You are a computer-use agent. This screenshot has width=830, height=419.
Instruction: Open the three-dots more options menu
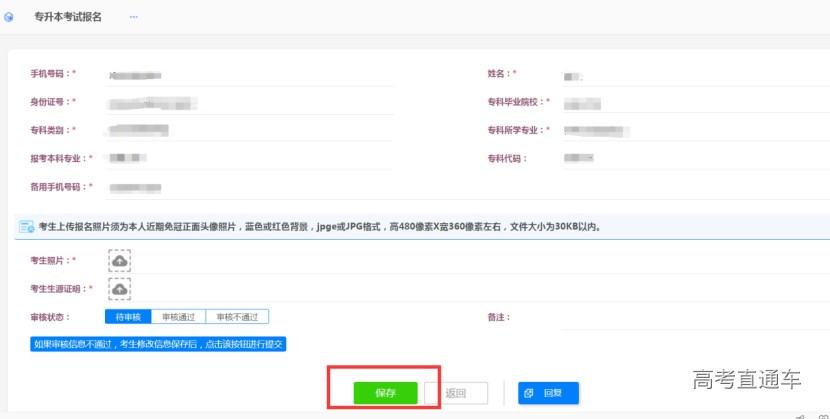[134, 18]
